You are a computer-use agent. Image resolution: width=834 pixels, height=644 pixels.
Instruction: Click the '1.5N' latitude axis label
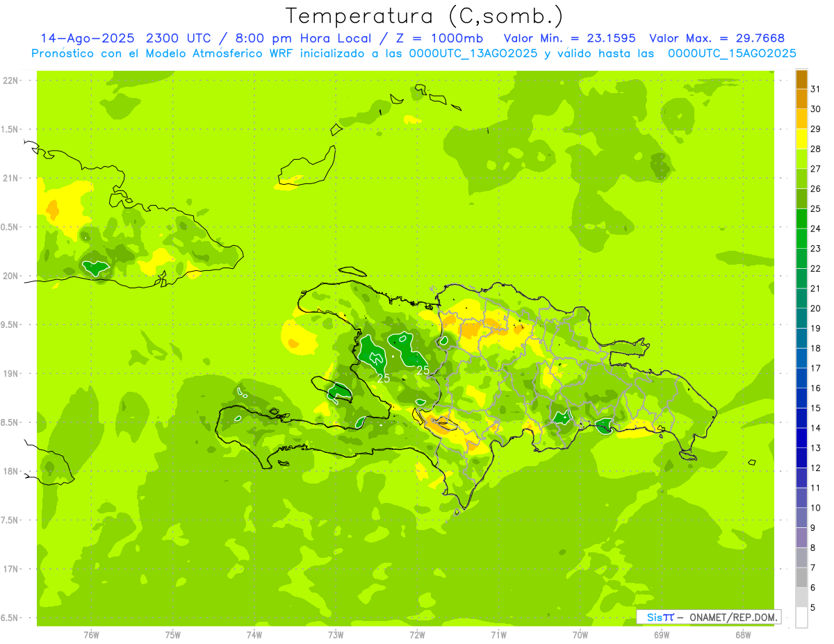(10, 129)
